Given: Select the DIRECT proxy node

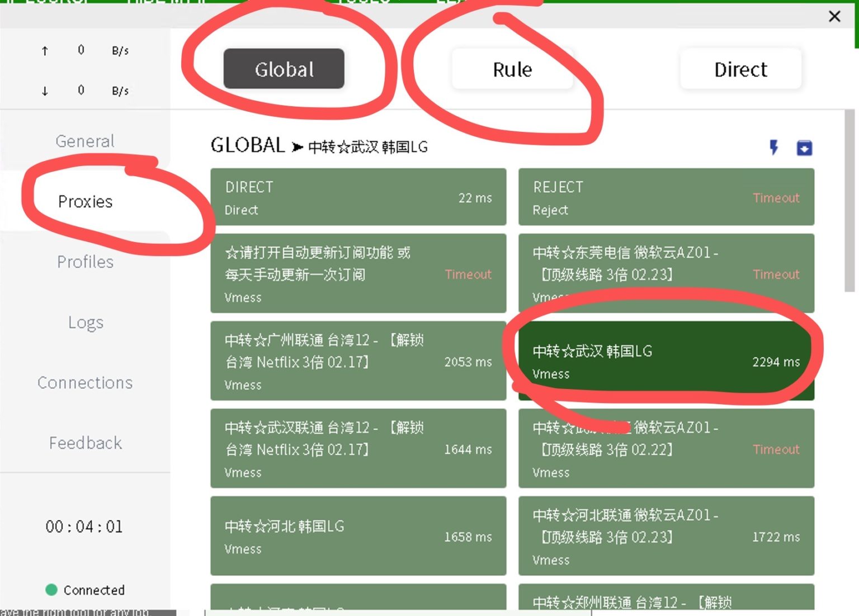Looking at the screenshot, I should pyautogui.click(x=358, y=197).
